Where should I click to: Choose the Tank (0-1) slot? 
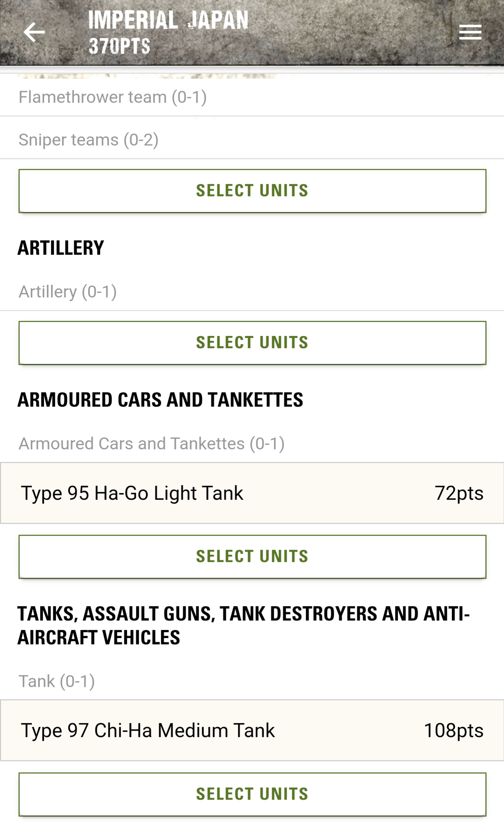[57, 681]
